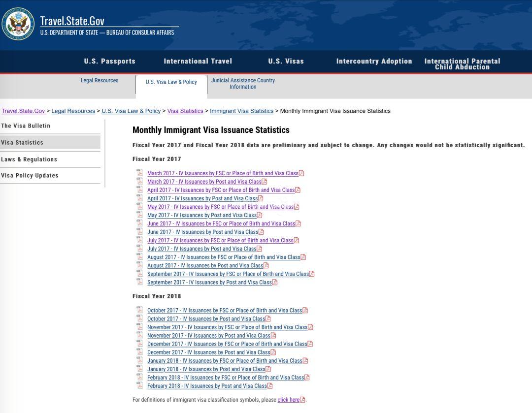Click Immigrant Visa Statistics breadcrumb link

(x=241, y=111)
